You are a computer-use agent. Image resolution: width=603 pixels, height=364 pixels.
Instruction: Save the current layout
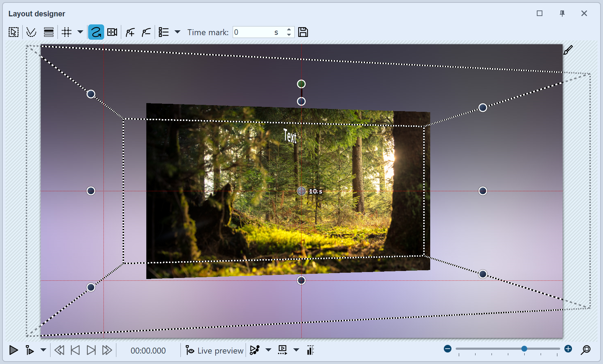point(303,32)
